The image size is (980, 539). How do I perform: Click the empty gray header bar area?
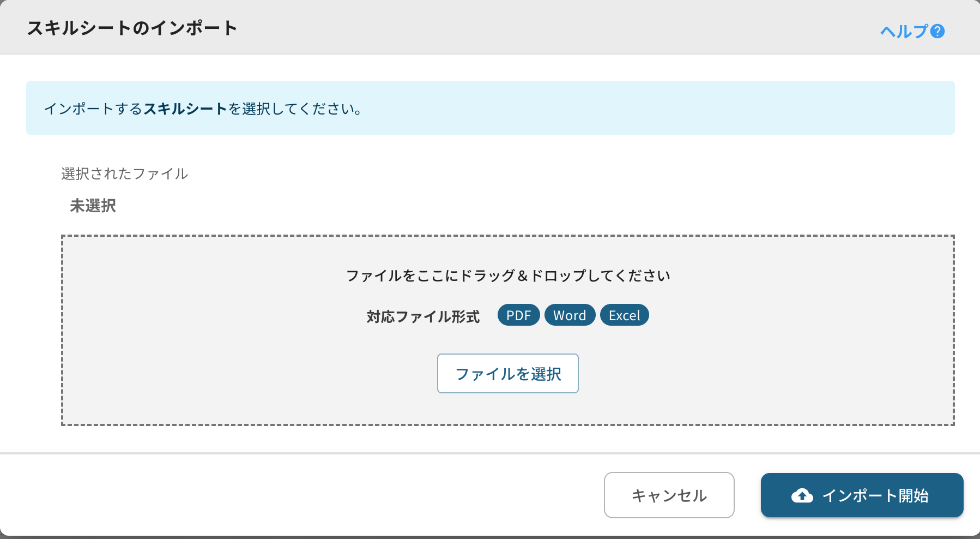pos(545,27)
